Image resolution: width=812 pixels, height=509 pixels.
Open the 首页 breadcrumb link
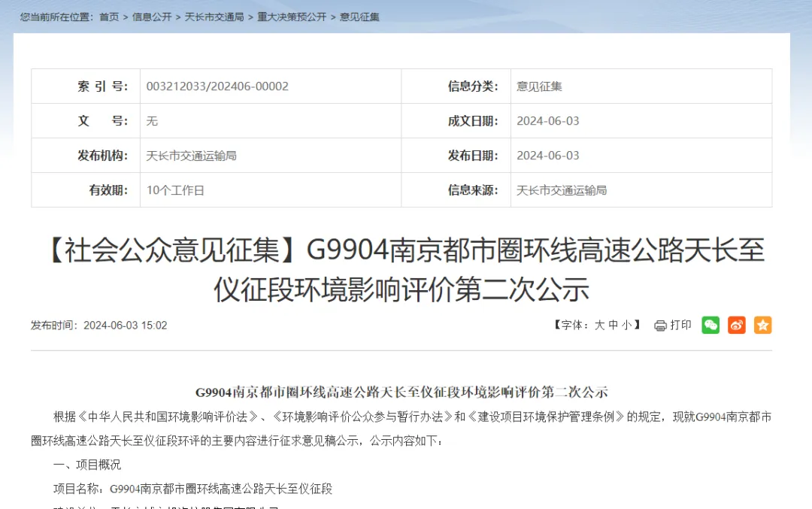109,17
